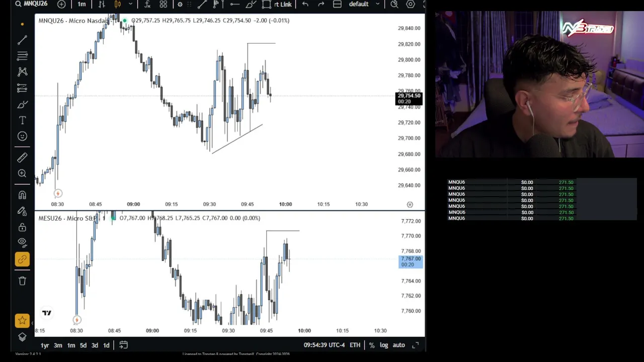644x362 pixels.
Task: Select the candlestick chart style icon
Action: 118,4
